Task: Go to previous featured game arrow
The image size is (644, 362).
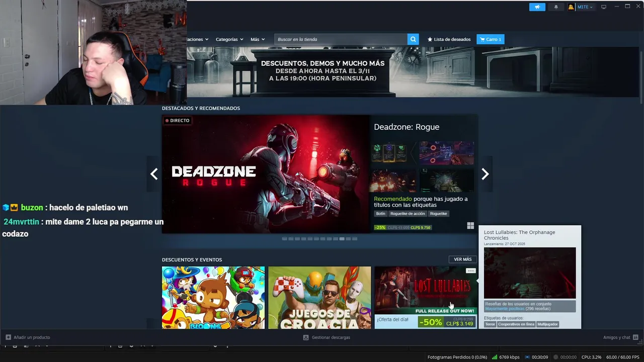Action: point(154,174)
